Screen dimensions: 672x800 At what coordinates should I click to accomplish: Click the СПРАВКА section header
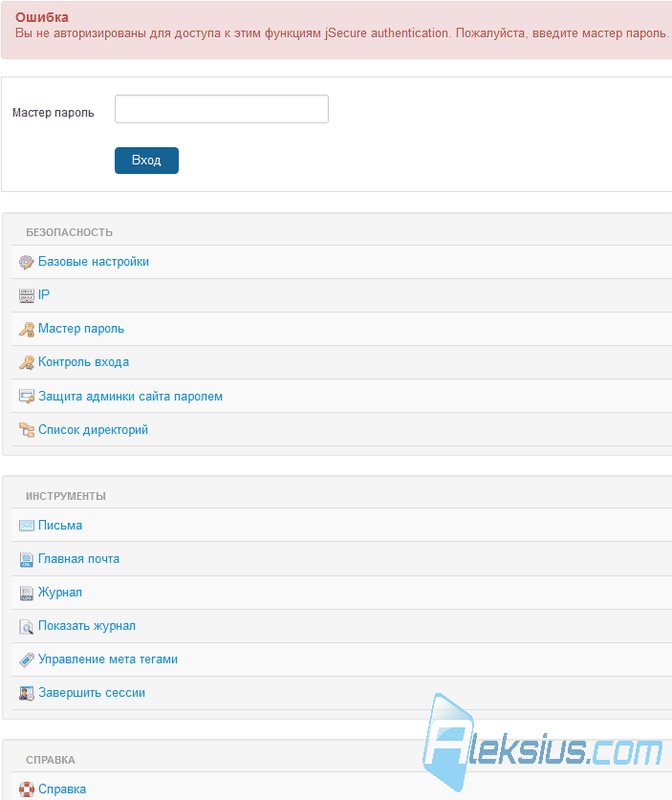coord(51,760)
